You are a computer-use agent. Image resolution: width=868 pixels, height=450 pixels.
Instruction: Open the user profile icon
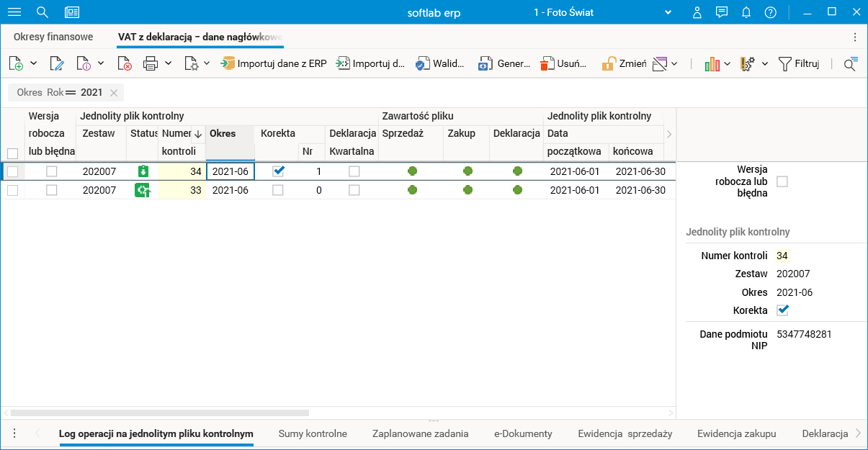pyautogui.click(x=697, y=12)
